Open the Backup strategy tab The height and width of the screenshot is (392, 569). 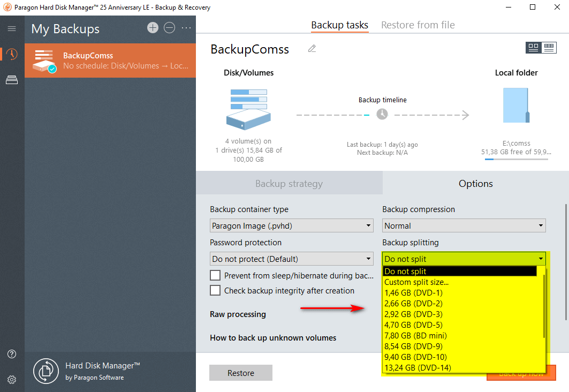click(x=289, y=183)
